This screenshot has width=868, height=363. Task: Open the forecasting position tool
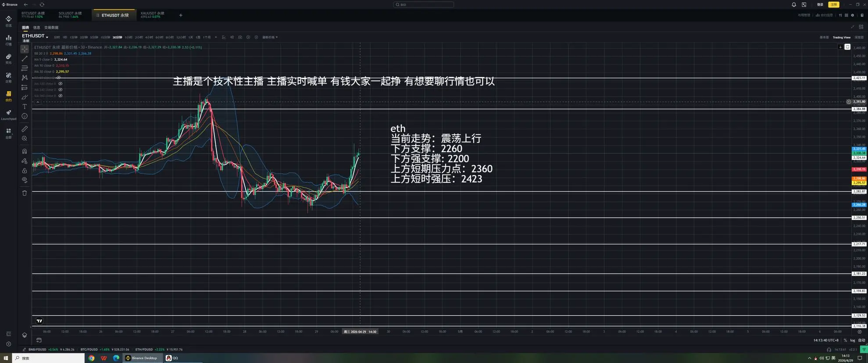click(x=25, y=88)
